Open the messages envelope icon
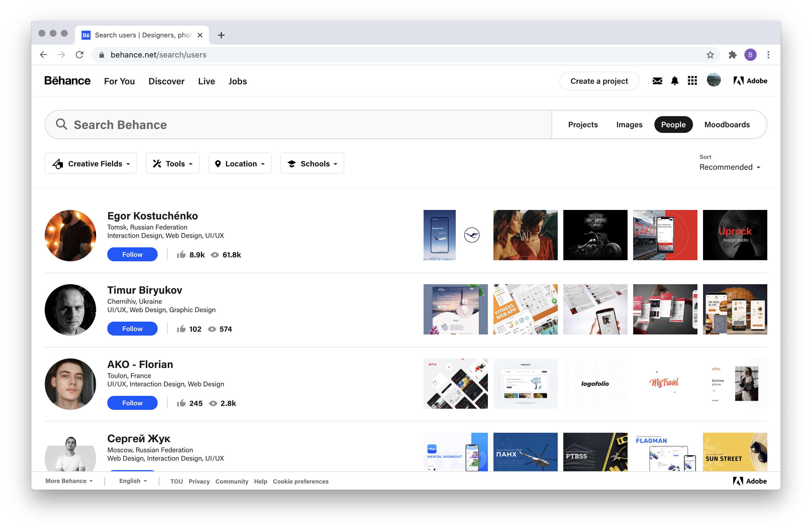812x531 pixels. click(x=657, y=81)
